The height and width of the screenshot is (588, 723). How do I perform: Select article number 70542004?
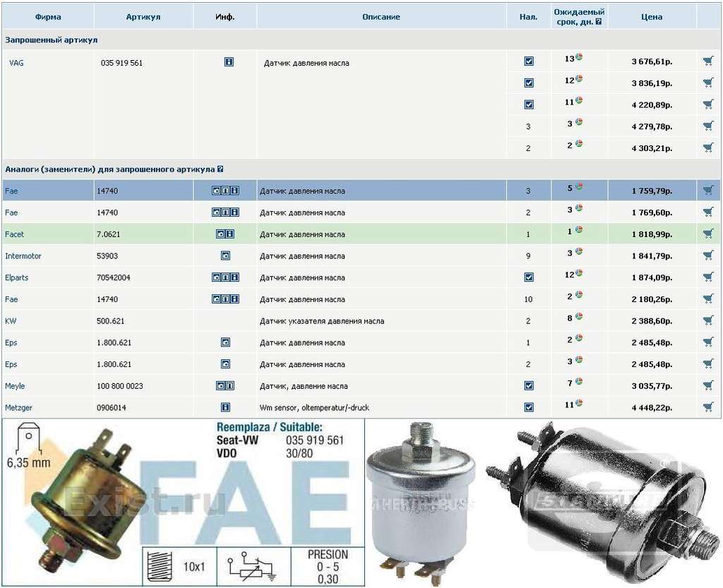tap(114, 277)
